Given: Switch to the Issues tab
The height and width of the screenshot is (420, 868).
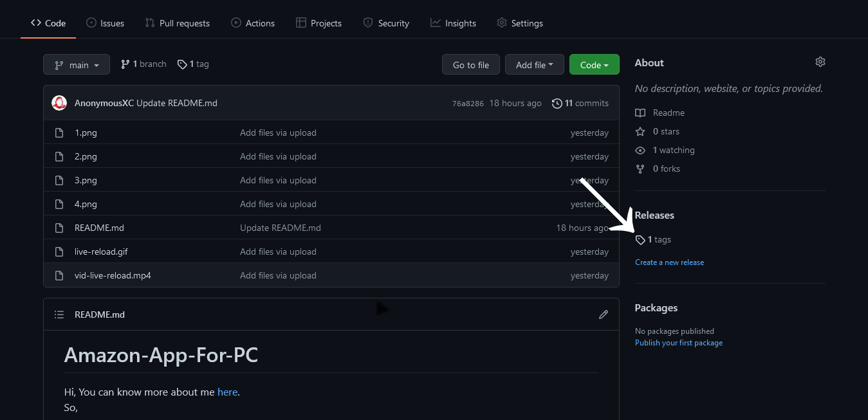Looking at the screenshot, I should click(105, 23).
